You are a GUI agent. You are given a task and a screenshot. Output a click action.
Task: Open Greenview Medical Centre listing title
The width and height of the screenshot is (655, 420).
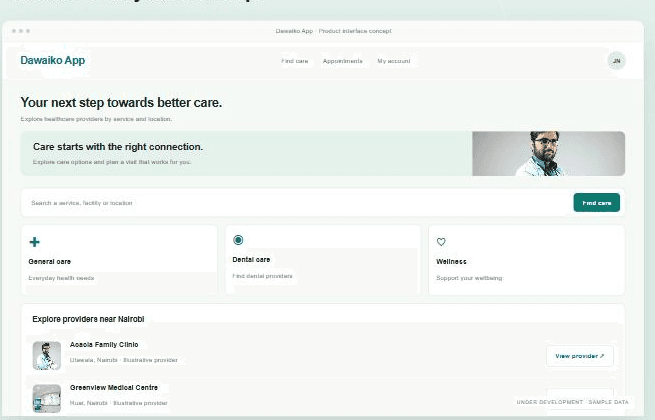tap(114, 388)
